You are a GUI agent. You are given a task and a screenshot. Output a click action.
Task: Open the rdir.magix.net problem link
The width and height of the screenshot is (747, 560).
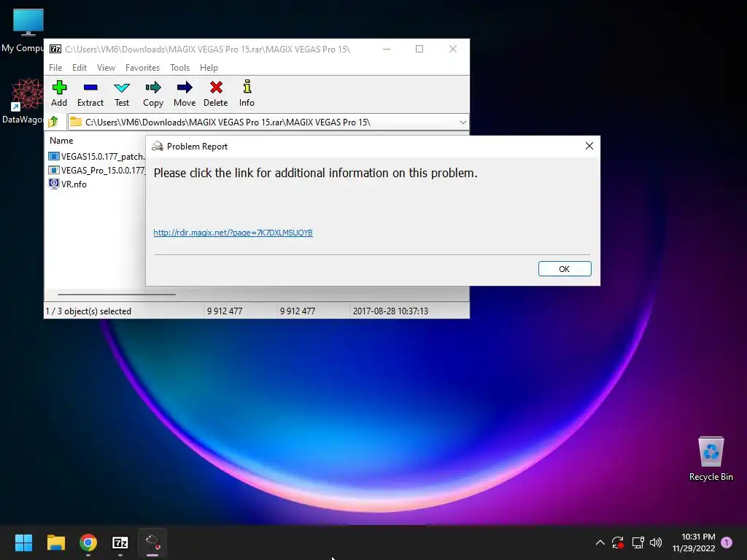tap(233, 233)
